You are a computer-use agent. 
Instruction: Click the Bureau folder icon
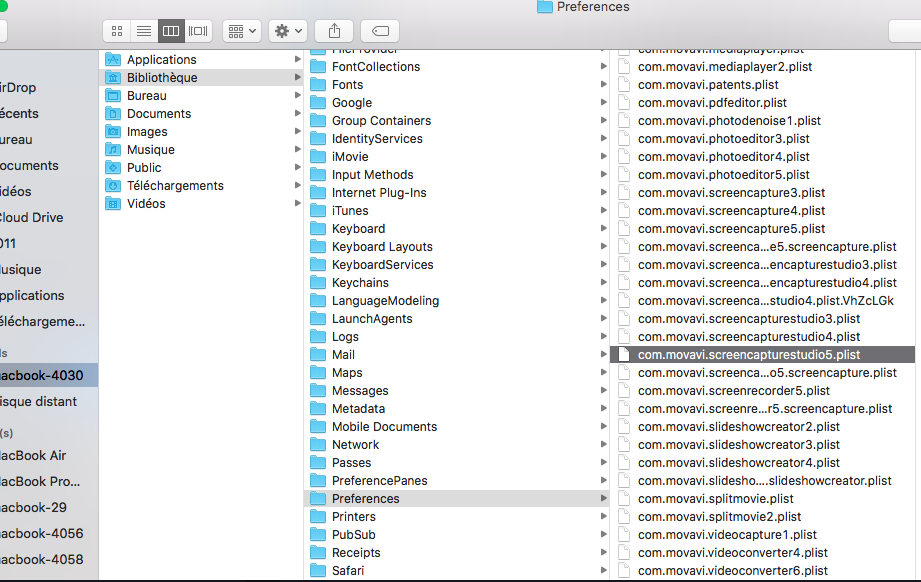click(112, 96)
